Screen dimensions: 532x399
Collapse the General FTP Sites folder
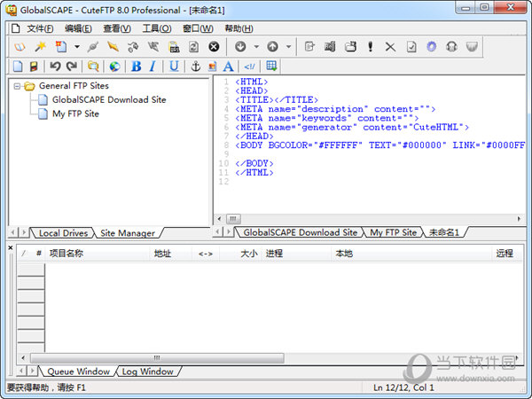tap(17, 86)
